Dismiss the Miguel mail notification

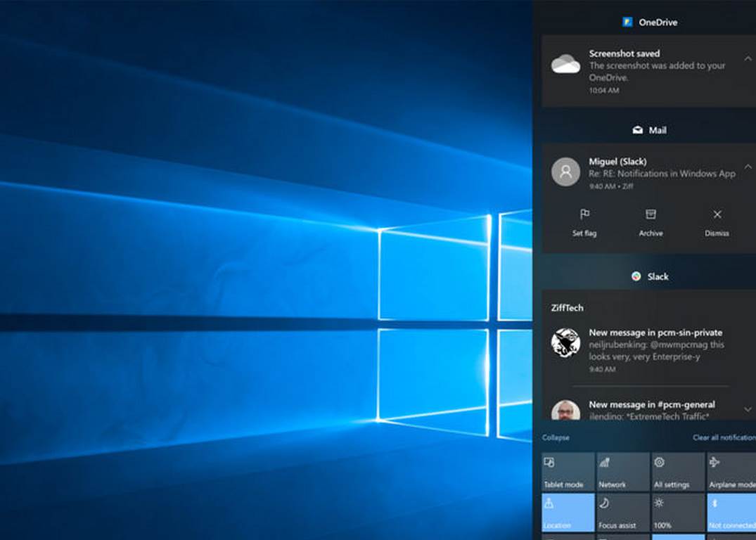(717, 214)
